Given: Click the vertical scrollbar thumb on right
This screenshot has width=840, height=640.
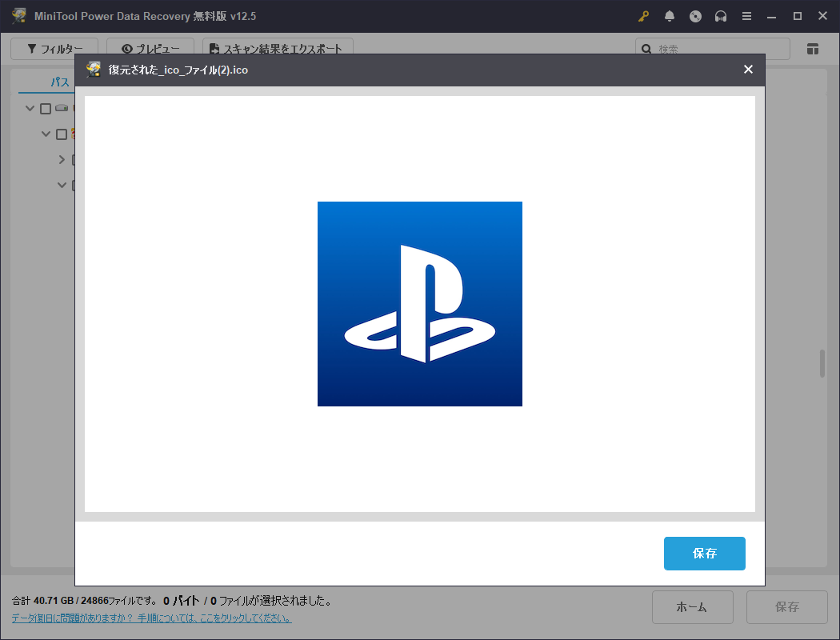Looking at the screenshot, I should (822, 364).
